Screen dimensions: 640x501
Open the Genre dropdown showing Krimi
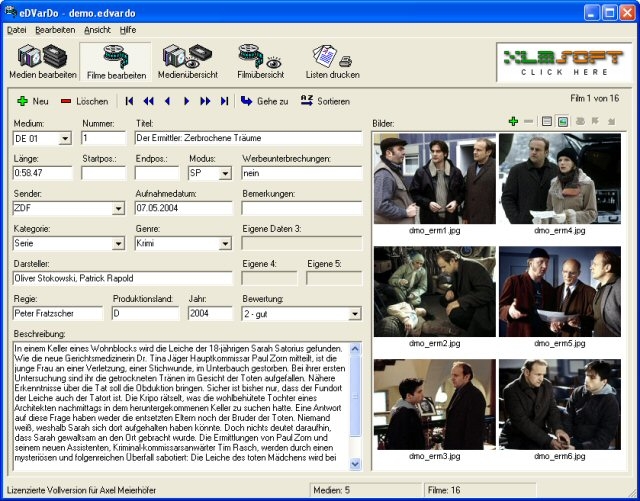point(225,243)
